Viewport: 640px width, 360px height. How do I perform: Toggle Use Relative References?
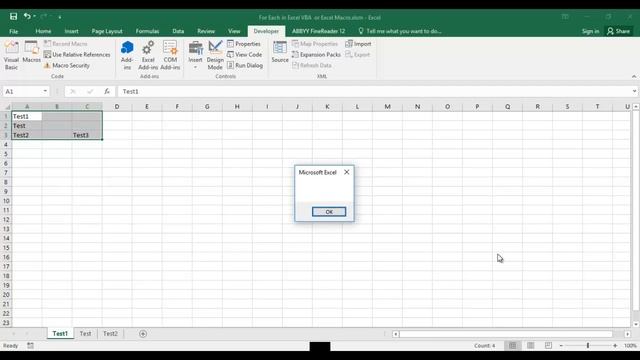click(x=77, y=54)
